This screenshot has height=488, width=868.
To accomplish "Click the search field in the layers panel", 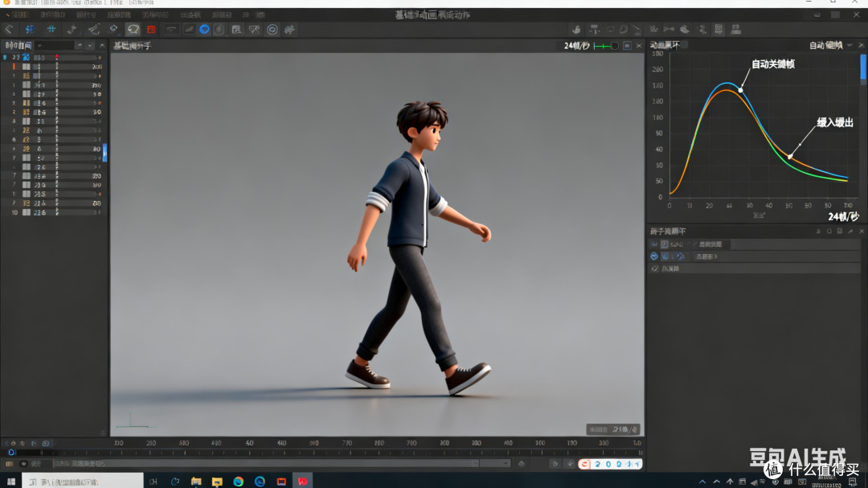I will pyautogui.click(x=55, y=45).
